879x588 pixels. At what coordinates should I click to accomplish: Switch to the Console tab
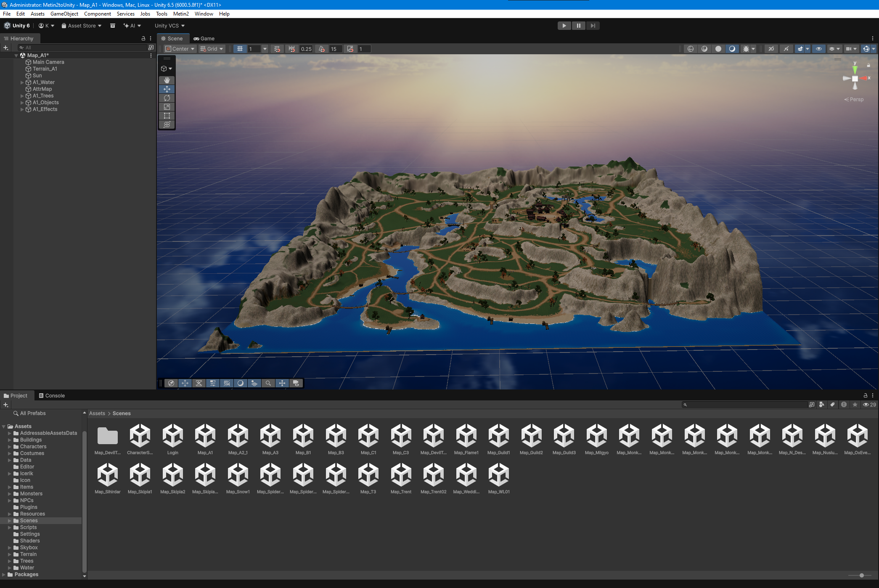click(52, 396)
